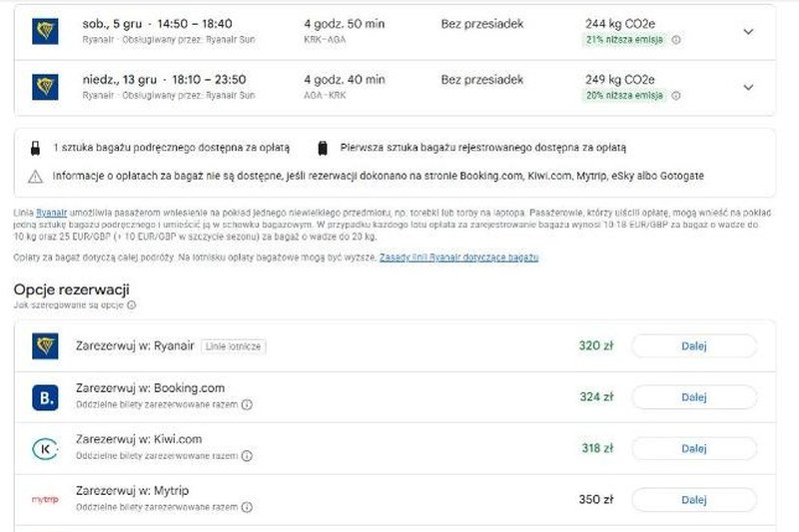Click niedz., 13 gru 18:10 – 23:50 text
This screenshot has width=799, height=532.
pos(164,80)
